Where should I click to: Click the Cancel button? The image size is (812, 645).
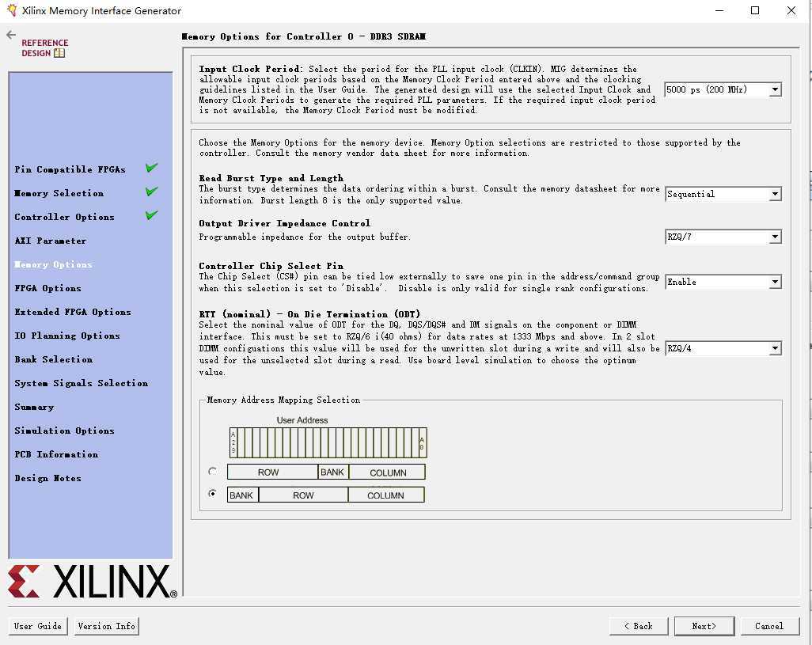tap(770, 626)
